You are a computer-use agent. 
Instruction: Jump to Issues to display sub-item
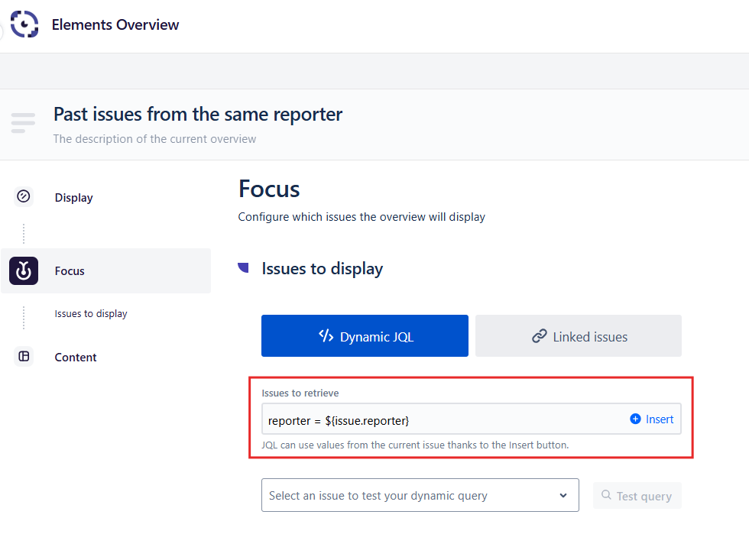pyautogui.click(x=91, y=314)
